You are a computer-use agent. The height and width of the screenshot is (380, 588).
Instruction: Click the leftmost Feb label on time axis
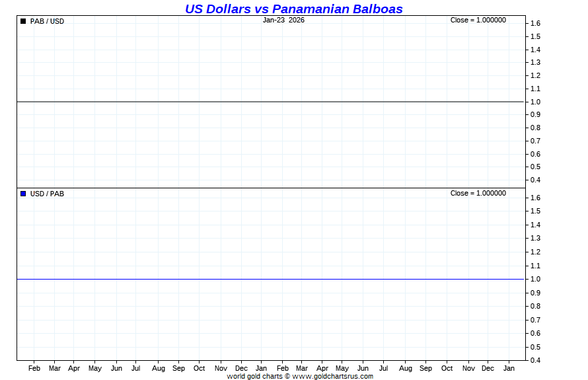[34, 368]
